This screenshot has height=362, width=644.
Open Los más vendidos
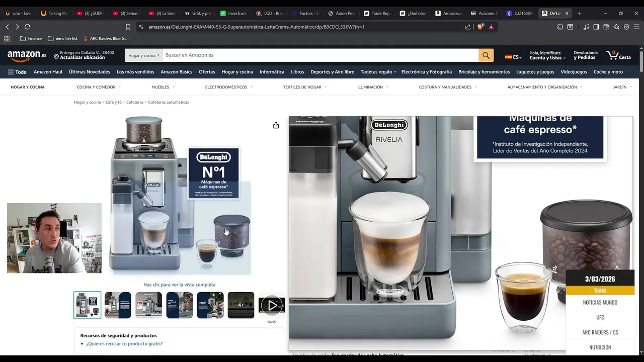tap(135, 72)
